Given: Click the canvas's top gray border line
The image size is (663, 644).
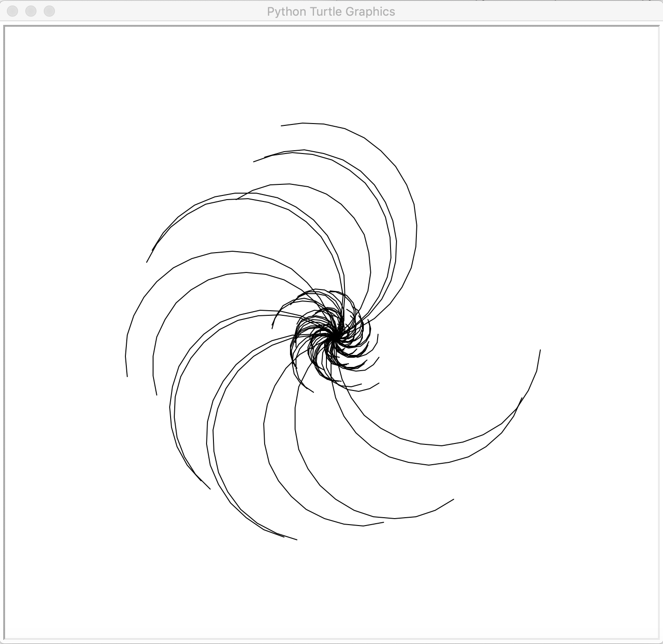Looking at the screenshot, I should (332, 26).
